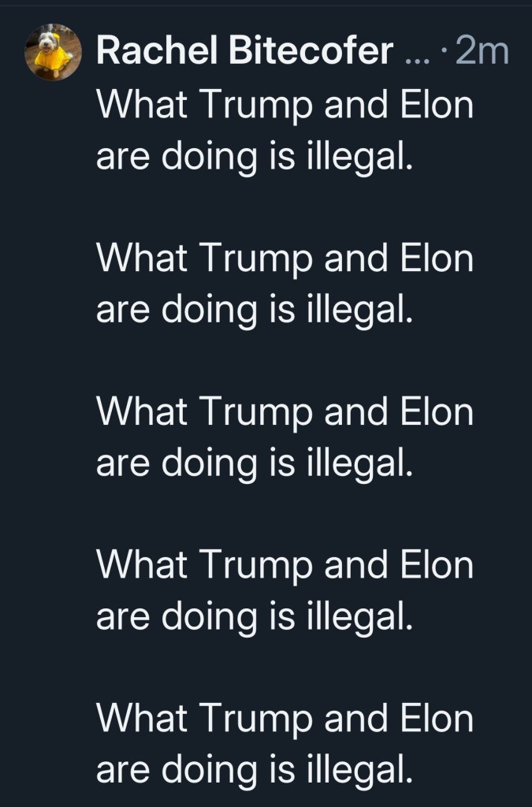Click the fifth "What Trump and Elon" line
Image resolution: width=532 pixels, height=807 pixels.
285,720
